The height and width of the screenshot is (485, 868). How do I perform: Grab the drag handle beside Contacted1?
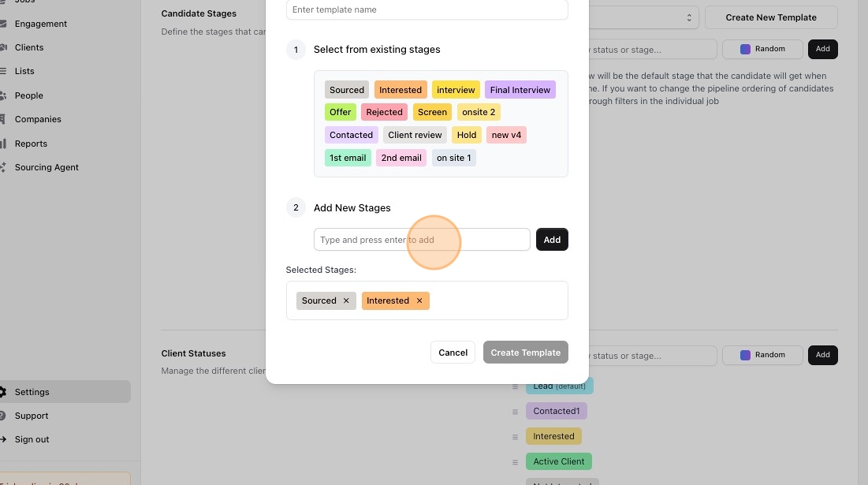(x=516, y=412)
